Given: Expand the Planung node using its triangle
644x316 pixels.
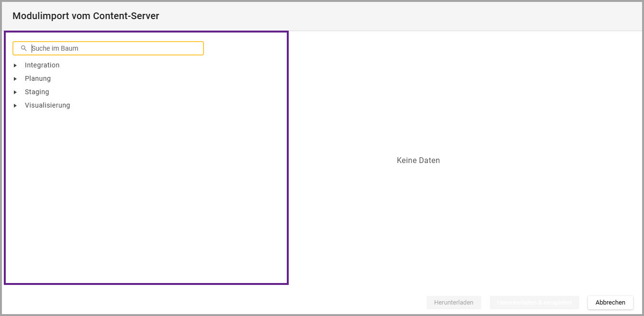Looking at the screenshot, I should pos(15,79).
